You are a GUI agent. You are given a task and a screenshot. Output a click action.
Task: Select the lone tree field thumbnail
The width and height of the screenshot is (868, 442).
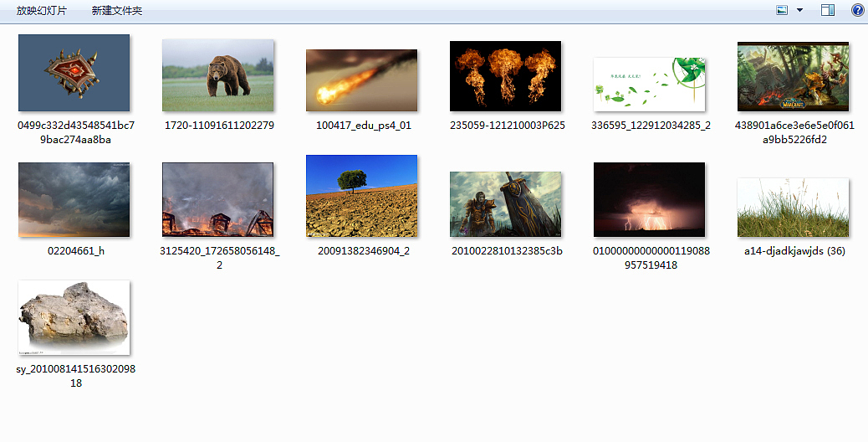[362, 196]
